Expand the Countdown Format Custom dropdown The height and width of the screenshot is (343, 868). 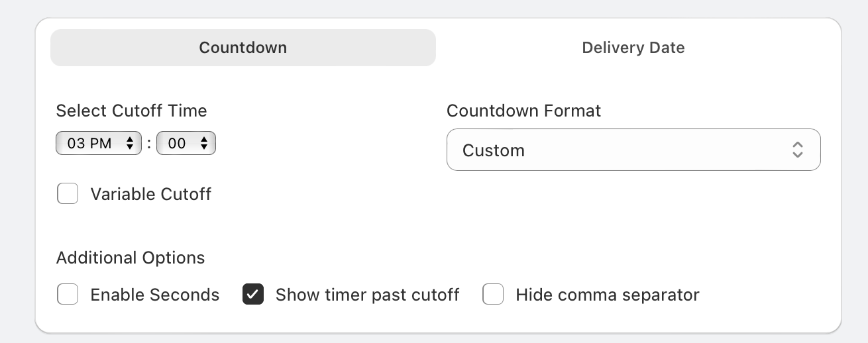pyautogui.click(x=633, y=150)
